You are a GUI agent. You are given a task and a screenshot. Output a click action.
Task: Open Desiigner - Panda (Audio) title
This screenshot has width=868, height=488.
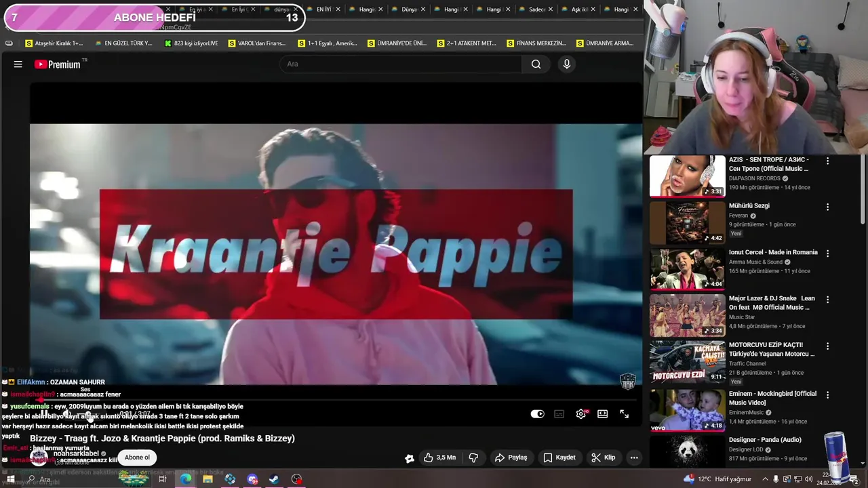tap(765, 440)
